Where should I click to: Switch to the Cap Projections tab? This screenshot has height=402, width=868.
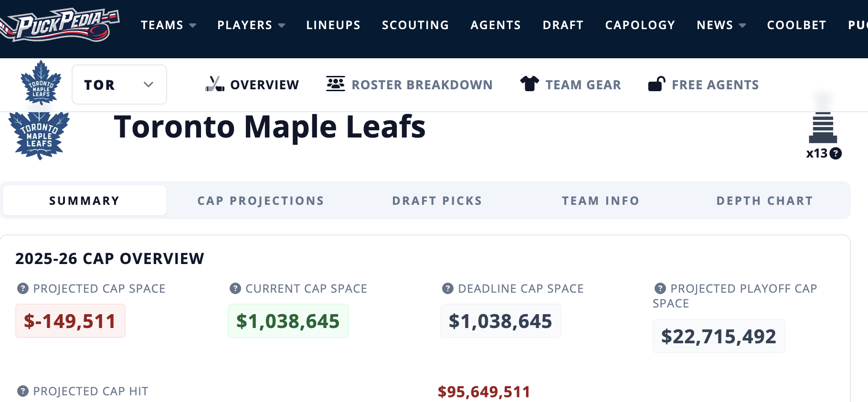(x=261, y=201)
